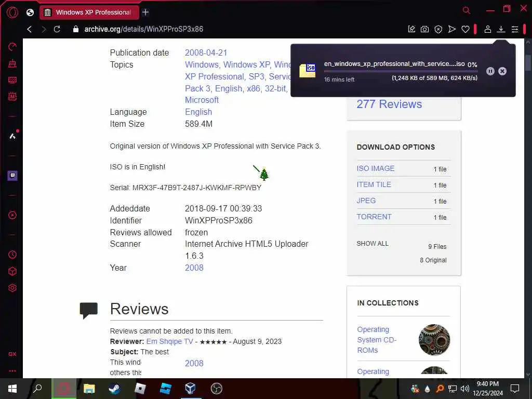The width and height of the screenshot is (532, 399).
Task: Open GX Cleaner broom in sidebar
Action: (12, 63)
